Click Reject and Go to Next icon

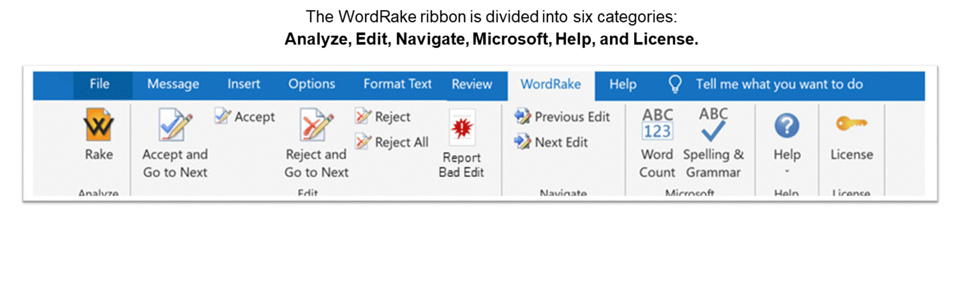(316, 125)
